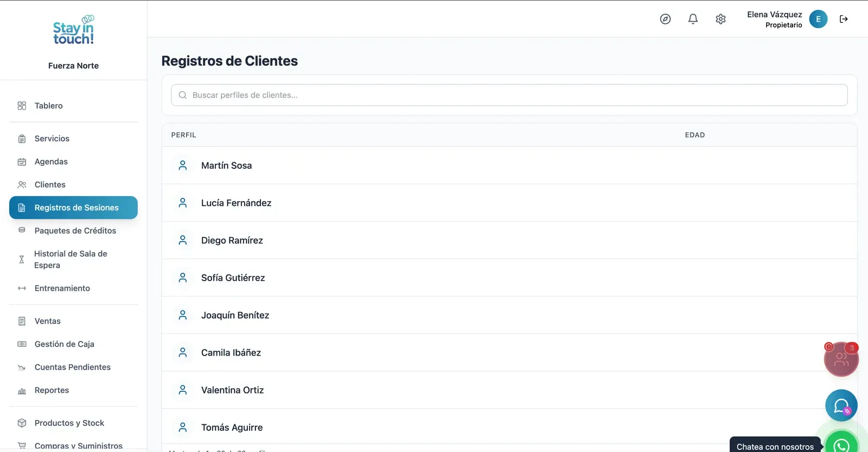Open Camila Ibáñez's client record

509,352
